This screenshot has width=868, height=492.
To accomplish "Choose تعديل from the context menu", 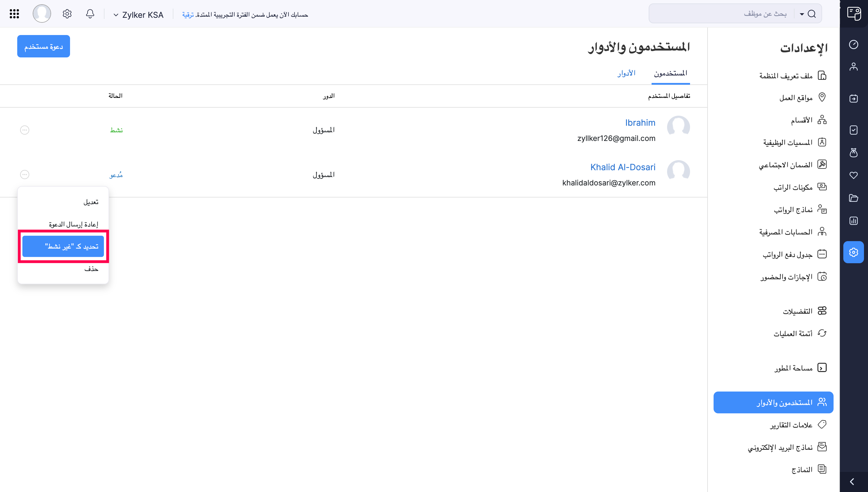I will point(91,202).
